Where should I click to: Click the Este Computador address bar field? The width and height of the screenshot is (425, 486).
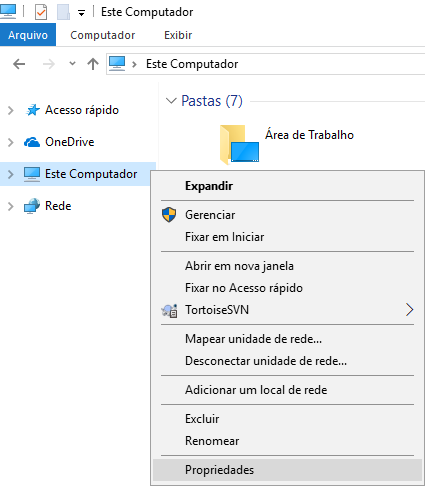click(266, 64)
